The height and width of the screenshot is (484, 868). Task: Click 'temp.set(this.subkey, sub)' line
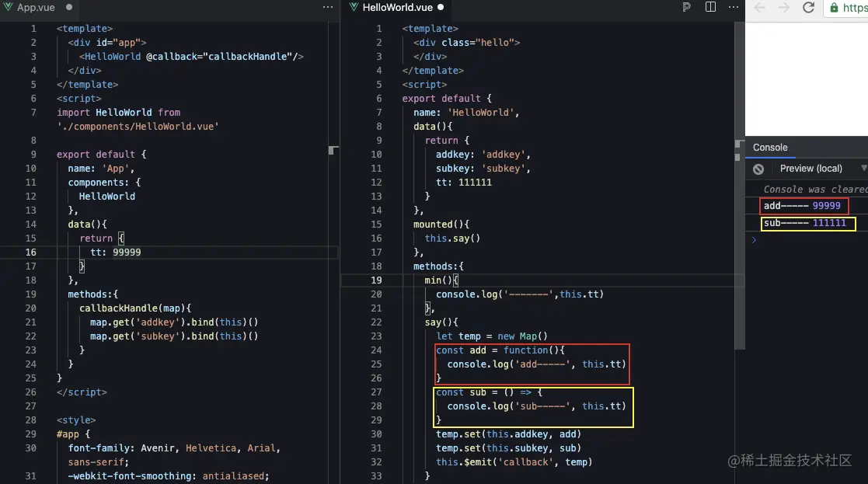tap(509, 448)
